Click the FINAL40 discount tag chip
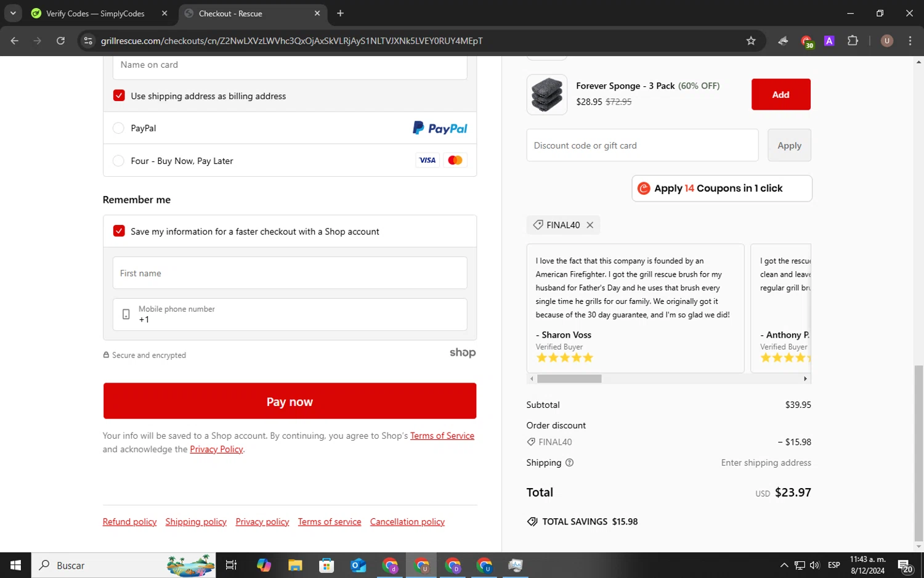 (x=563, y=225)
